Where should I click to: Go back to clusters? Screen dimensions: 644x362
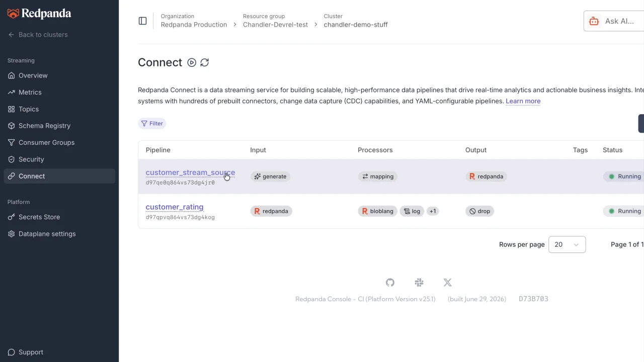(38, 35)
